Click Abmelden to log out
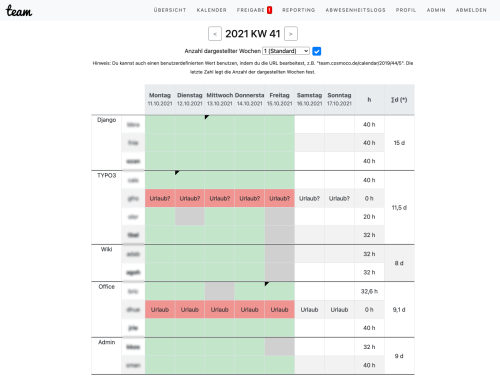The image size is (500, 379). pos(471,10)
